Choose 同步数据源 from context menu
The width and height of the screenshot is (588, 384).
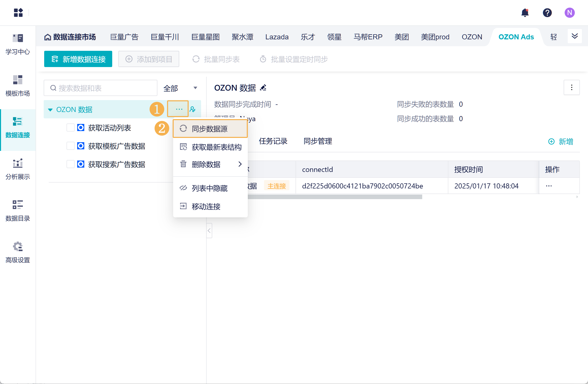pos(210,129)
